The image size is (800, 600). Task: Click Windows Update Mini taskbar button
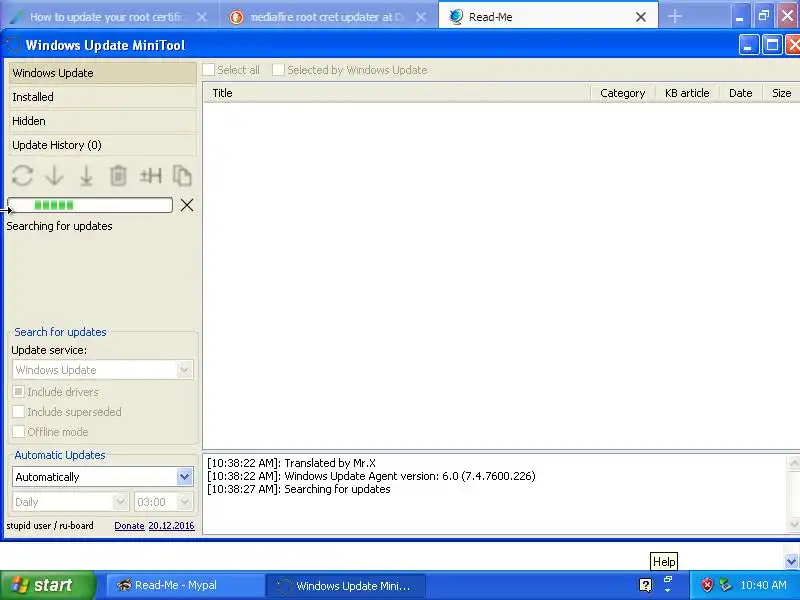coord(345,585)
